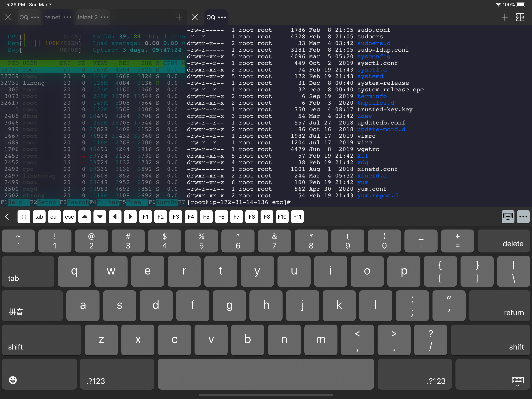Open options on the right pane QQ tab

222,17
